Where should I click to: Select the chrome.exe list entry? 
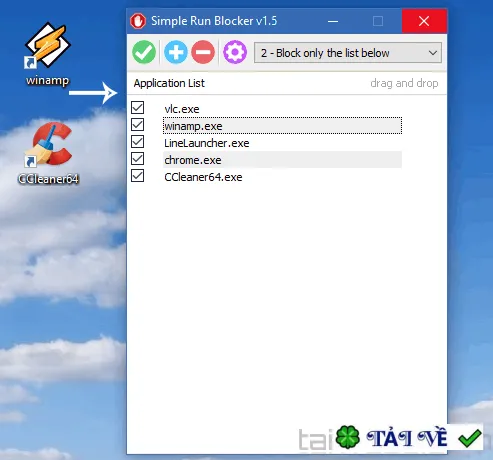click(282, 160)
